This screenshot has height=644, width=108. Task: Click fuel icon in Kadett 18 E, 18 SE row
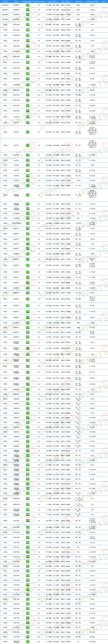click(x=28, y=259)
